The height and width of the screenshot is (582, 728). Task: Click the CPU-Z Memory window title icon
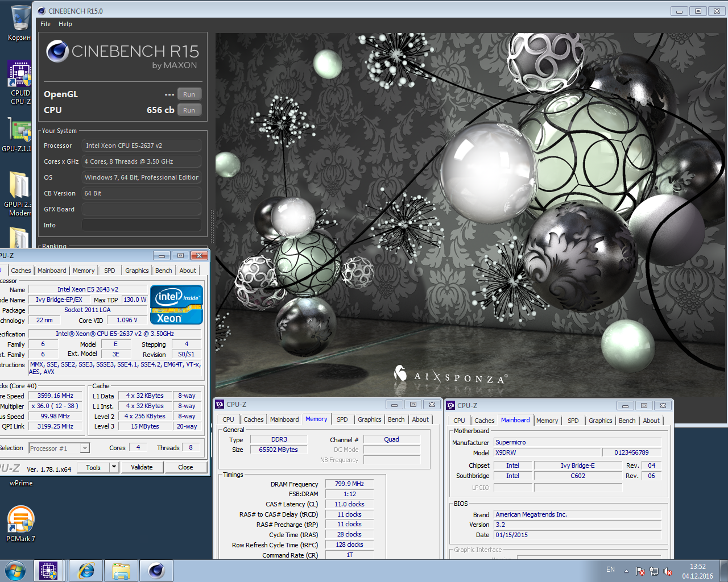click(220, 404)
